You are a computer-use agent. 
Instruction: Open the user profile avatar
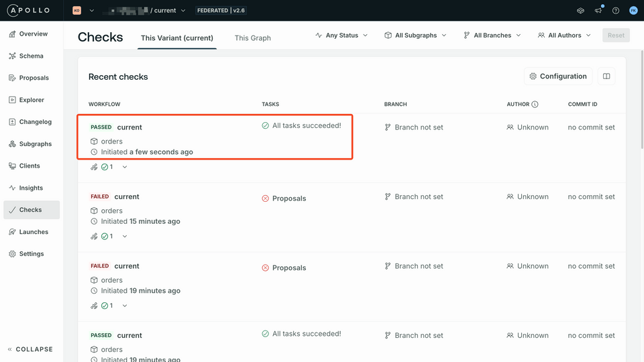pos(633,11)
